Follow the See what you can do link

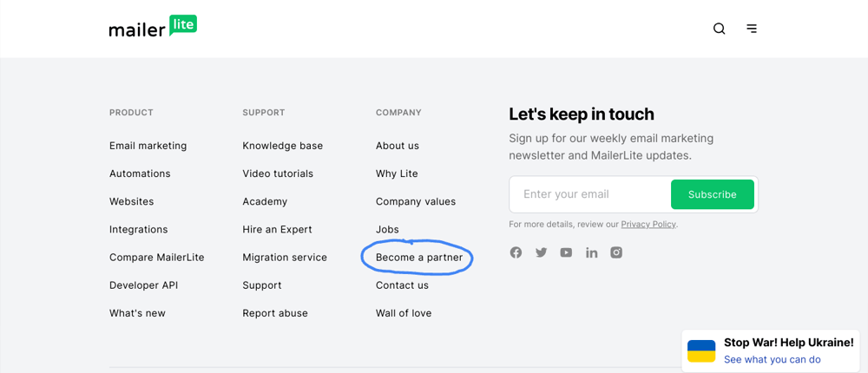pos(773,360)
